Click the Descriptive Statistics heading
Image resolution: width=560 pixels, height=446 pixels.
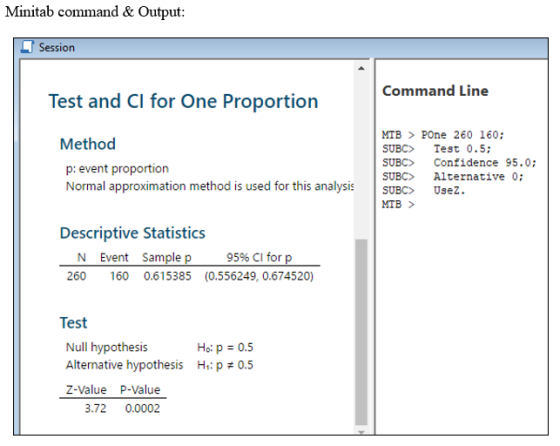[132, 233]
